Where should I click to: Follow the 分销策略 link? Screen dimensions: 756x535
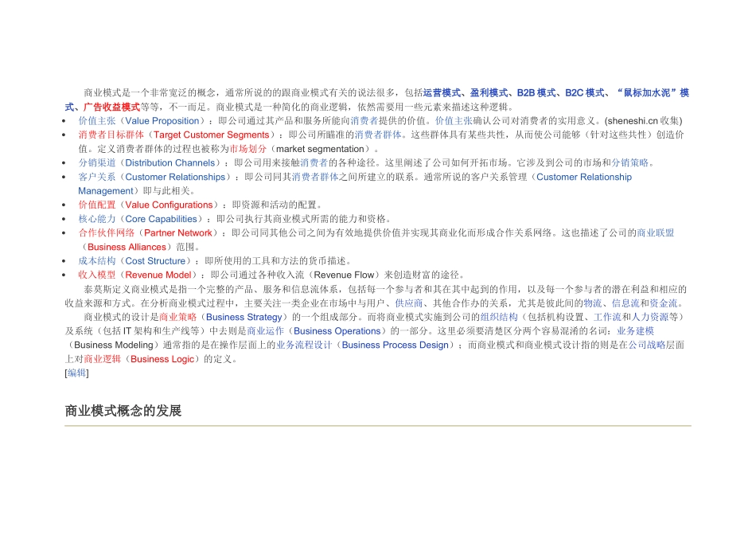(629, 162)
